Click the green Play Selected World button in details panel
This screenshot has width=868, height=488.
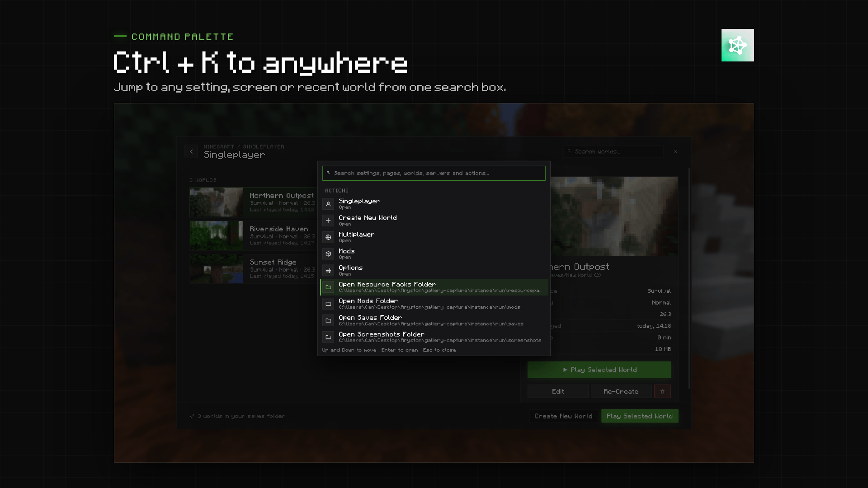599,370
